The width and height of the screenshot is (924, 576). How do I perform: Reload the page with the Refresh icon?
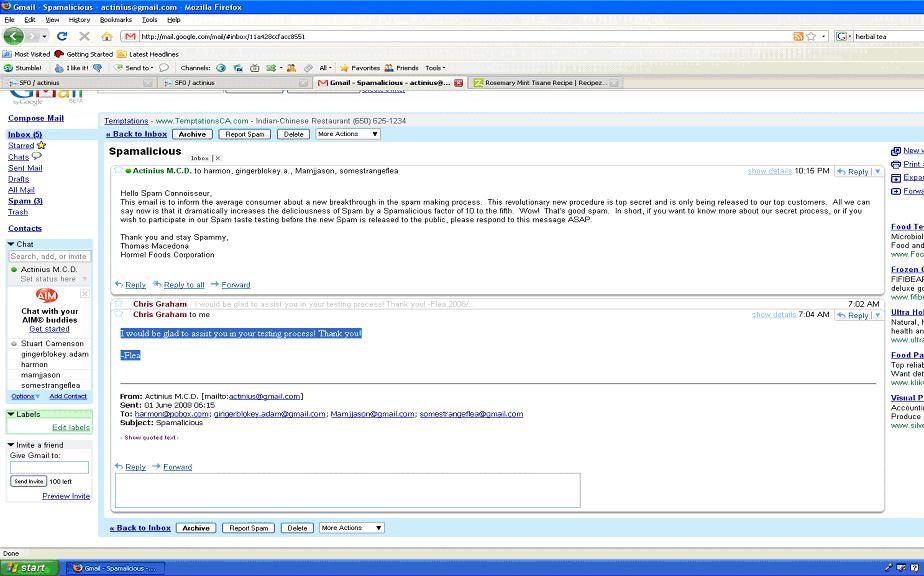coord(62,36)
